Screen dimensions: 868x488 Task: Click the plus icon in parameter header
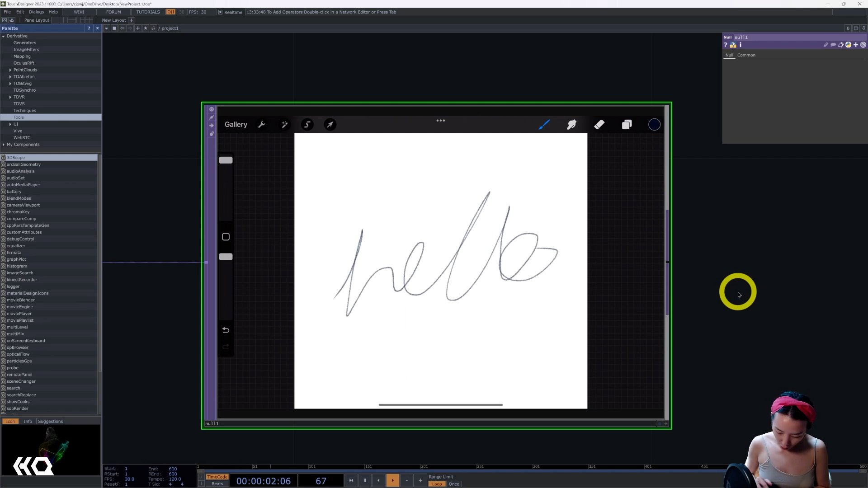click(x=856, y=45)
